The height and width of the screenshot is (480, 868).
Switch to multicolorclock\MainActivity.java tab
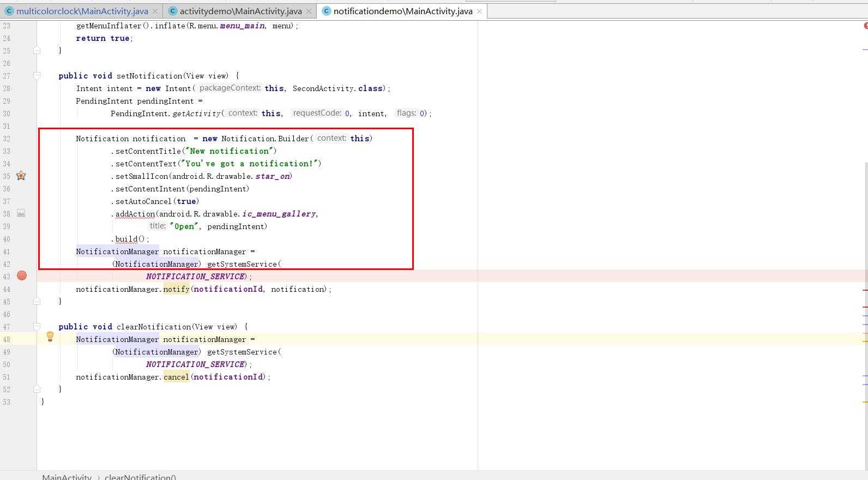[x=82, y=11]
